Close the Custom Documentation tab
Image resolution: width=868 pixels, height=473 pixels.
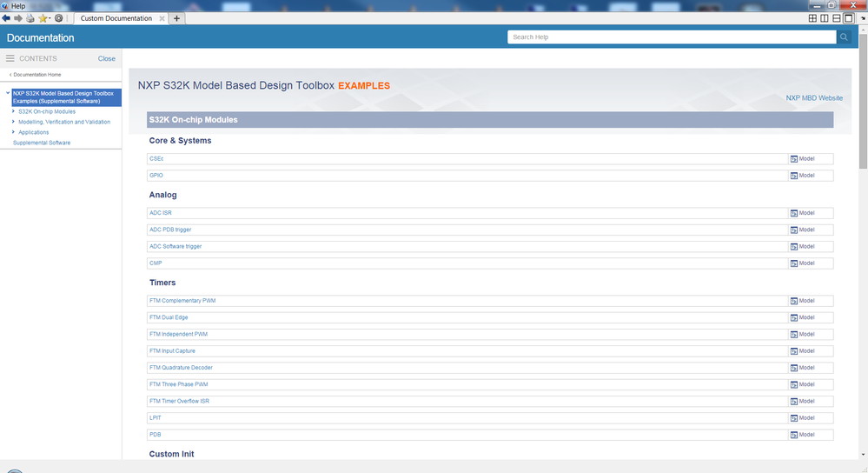(162, 18)
